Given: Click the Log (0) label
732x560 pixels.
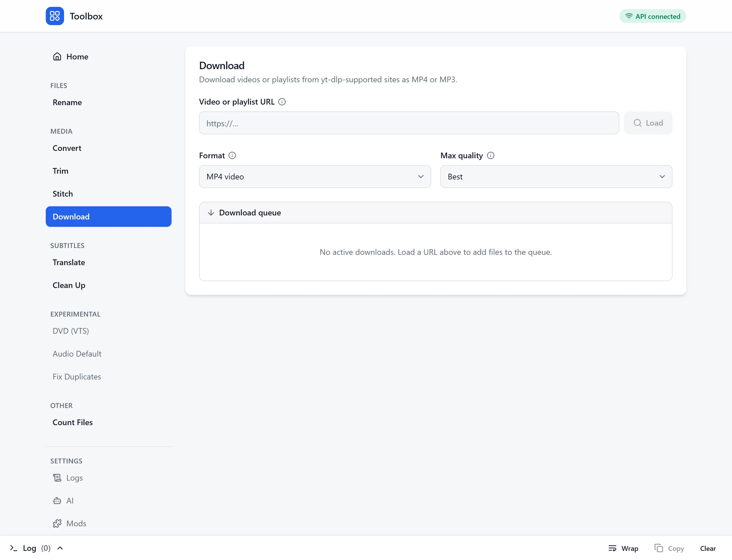Looking at the screenshot, I should (x=37, y=548).
